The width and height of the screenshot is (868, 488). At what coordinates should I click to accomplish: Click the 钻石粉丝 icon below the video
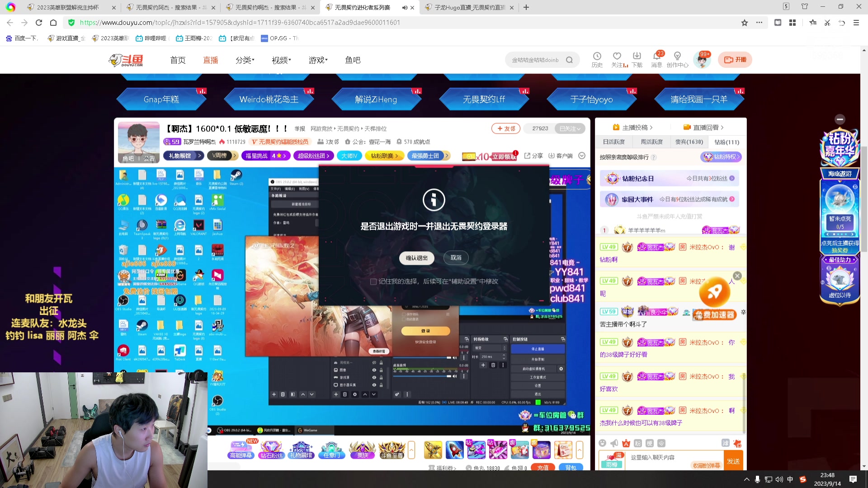pos(271,450)
